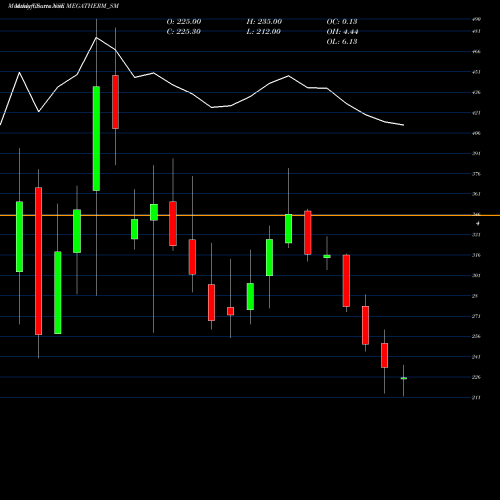
Task: Click the 226 price axis label
Action: (x=476, y=377)
